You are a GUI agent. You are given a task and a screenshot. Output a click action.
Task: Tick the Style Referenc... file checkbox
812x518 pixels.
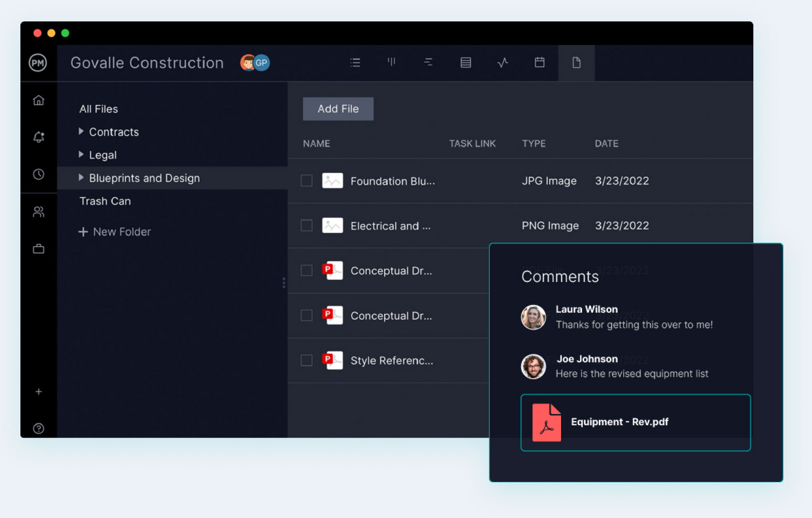(x=307, y=360)
